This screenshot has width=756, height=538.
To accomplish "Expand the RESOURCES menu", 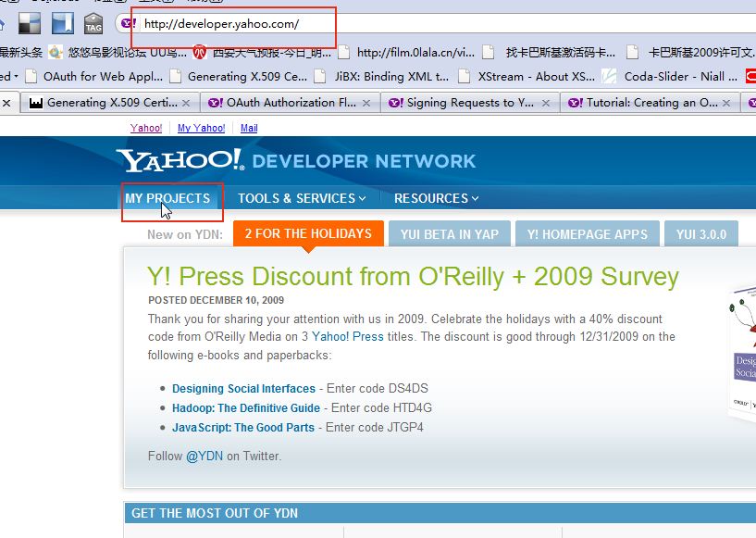I will tap(437, 198).
